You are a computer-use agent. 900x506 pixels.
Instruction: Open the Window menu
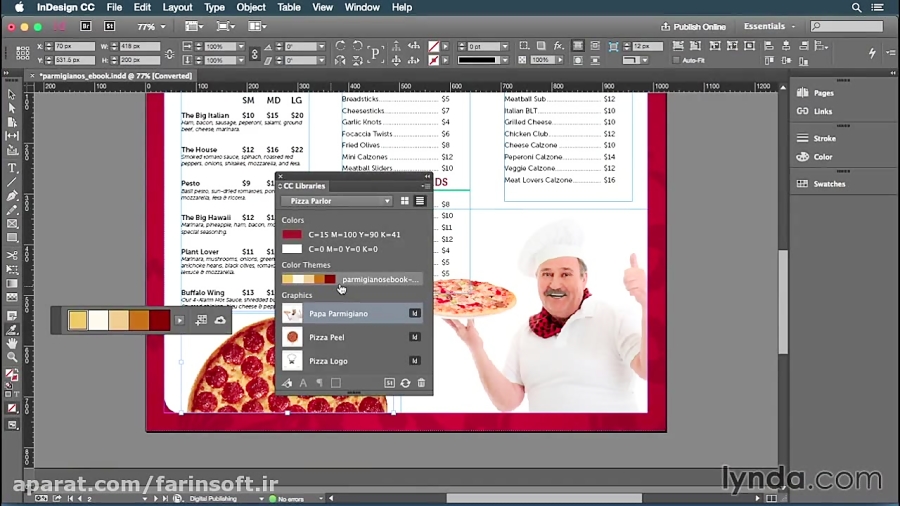click(362, 7)
